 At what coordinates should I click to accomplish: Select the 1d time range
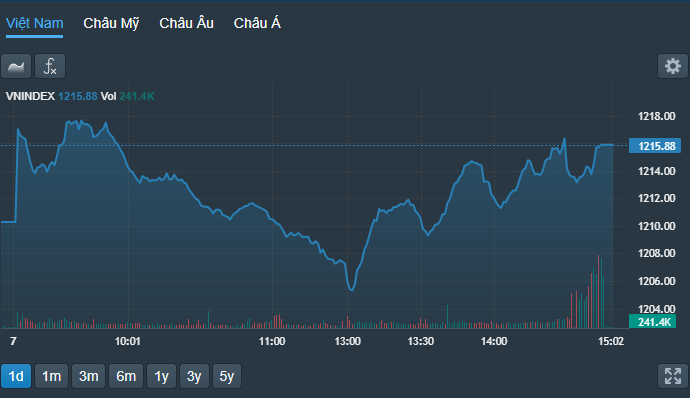(x=16, y=376)
